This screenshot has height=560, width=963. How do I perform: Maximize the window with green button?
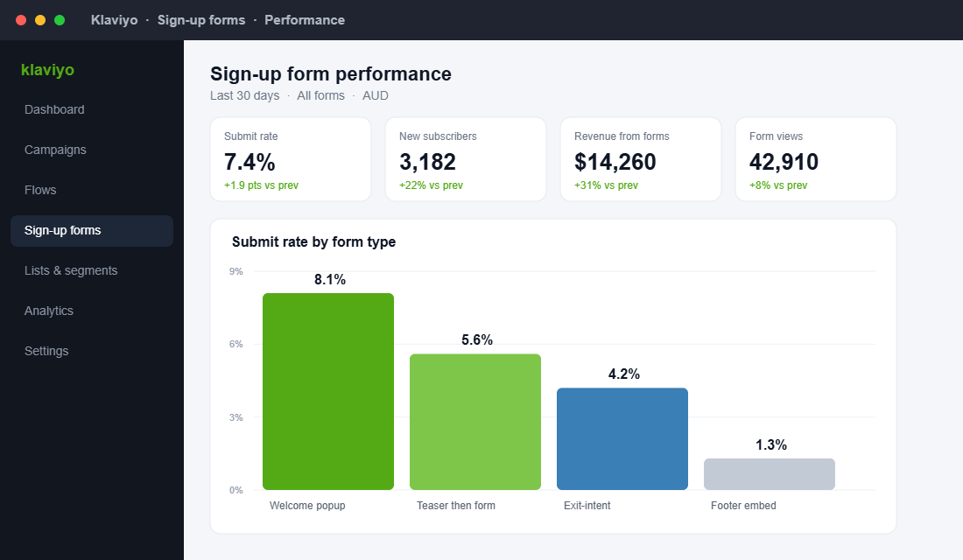tap(60, 20)
